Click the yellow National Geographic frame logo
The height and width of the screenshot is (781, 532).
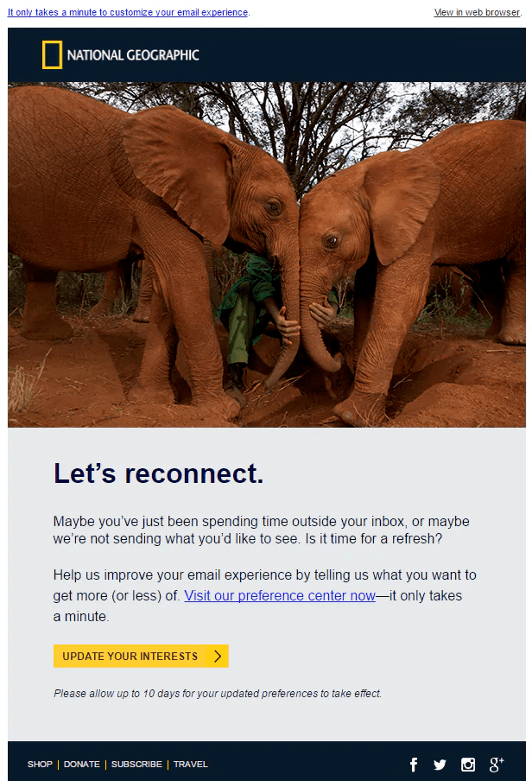(52, 54)
